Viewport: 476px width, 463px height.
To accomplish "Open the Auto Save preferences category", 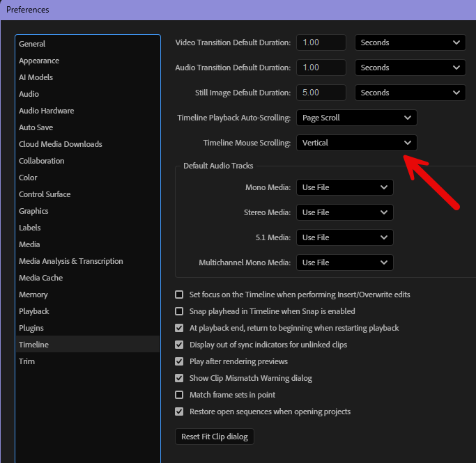I will pos(36,127).
